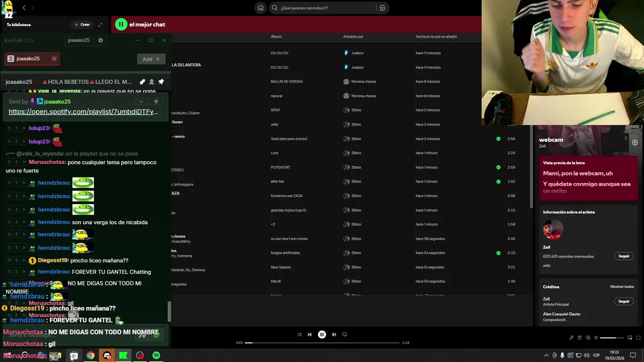
Task: Open KickTalk settings gear
Action: click(101, 40)
